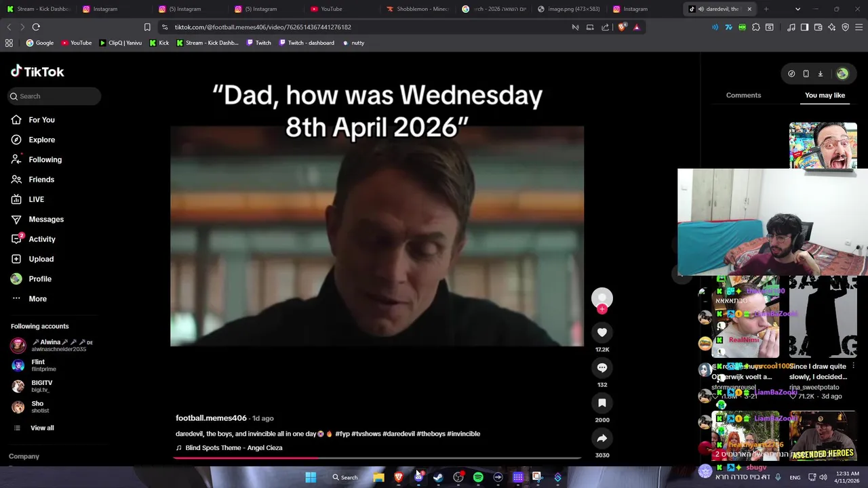Open a new browser tab
This screenshot has width=868, height=488.
766,9
